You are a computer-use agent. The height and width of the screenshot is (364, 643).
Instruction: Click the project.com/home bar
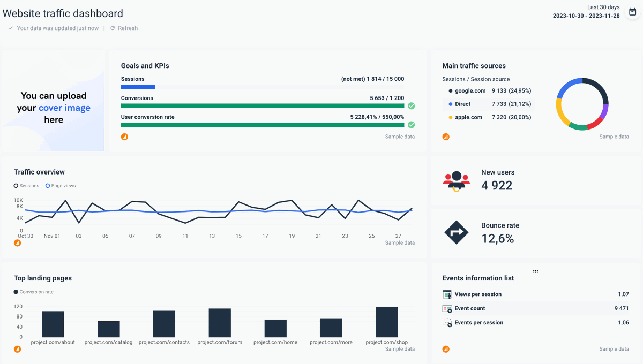click(x=275, y=328)
